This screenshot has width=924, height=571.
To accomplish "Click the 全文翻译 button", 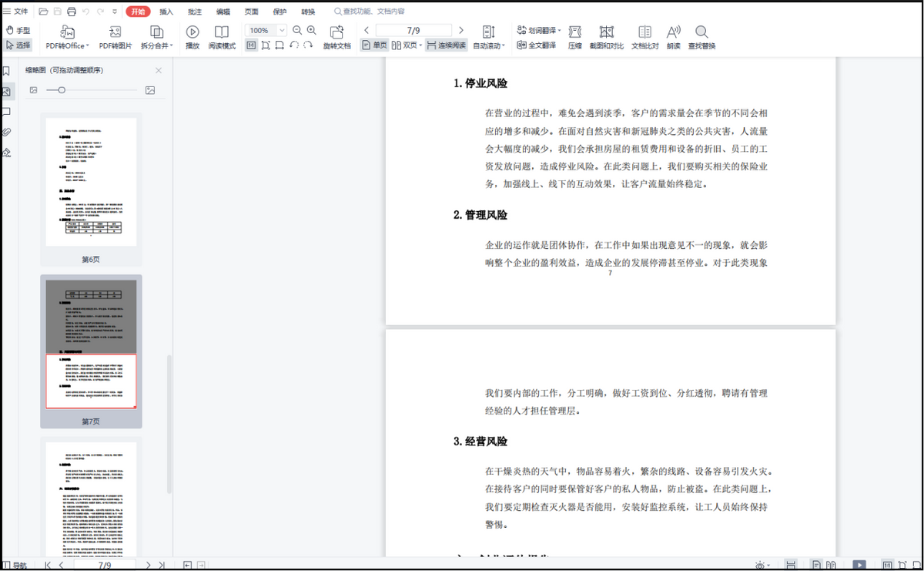I will [536, 45].
